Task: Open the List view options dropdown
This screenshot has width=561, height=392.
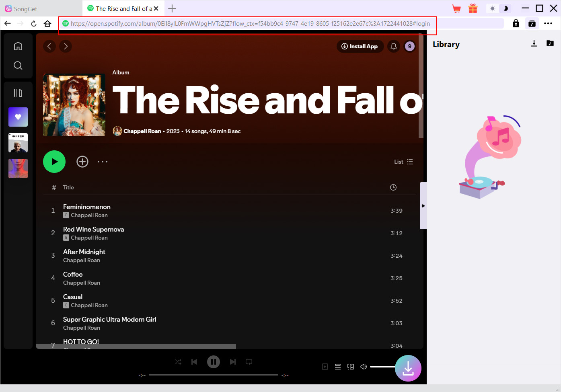Action: 403,162
